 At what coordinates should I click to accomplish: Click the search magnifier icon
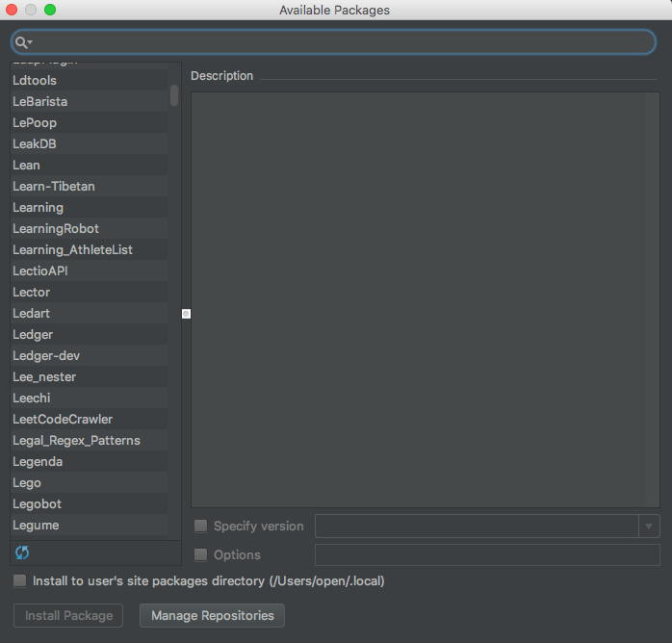click(21, 42)
